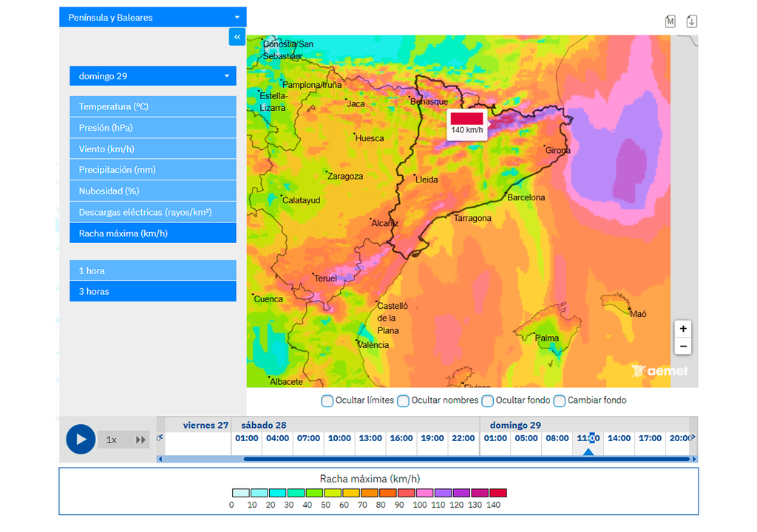The image size is (757, 532).
Task: Jump to domingo 29 08:00 on timeline
Action: tap(557, 438)
